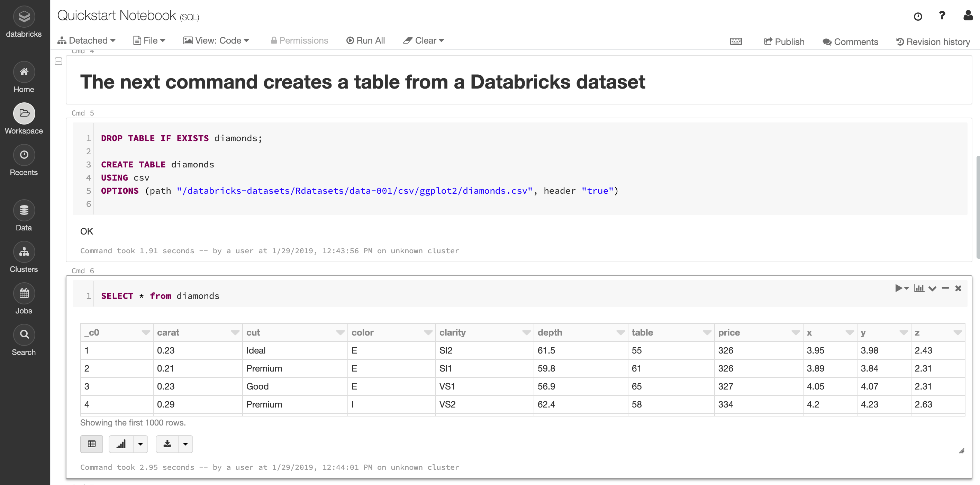This screenshot has height=485, width=980.
Task: Open Jobs page
Action: pyautogui.click(x=24, y=299)
